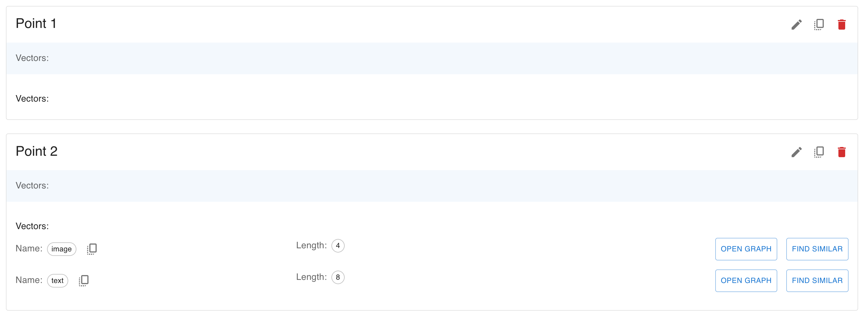Screen dimensions: 868x316
Task: Open graph for image vector
Action: click(746, 249)
